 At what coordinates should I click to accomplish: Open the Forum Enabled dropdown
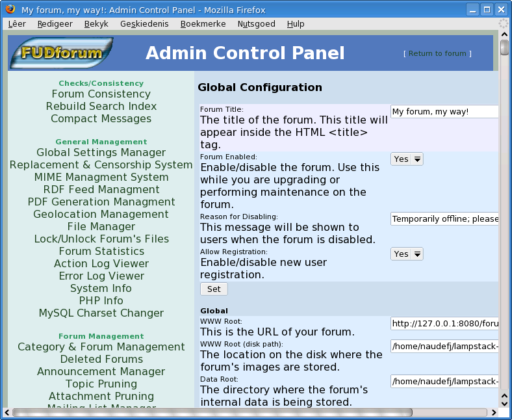pos(407,159)
